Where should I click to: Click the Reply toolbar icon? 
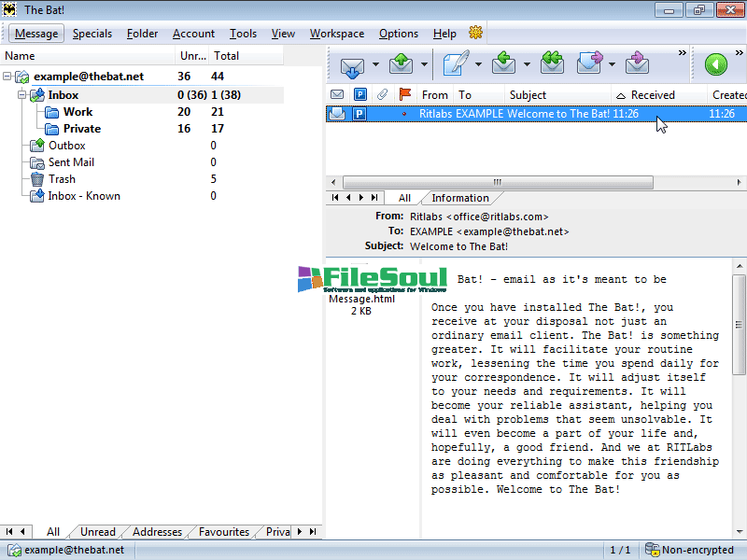coord(504,64)
